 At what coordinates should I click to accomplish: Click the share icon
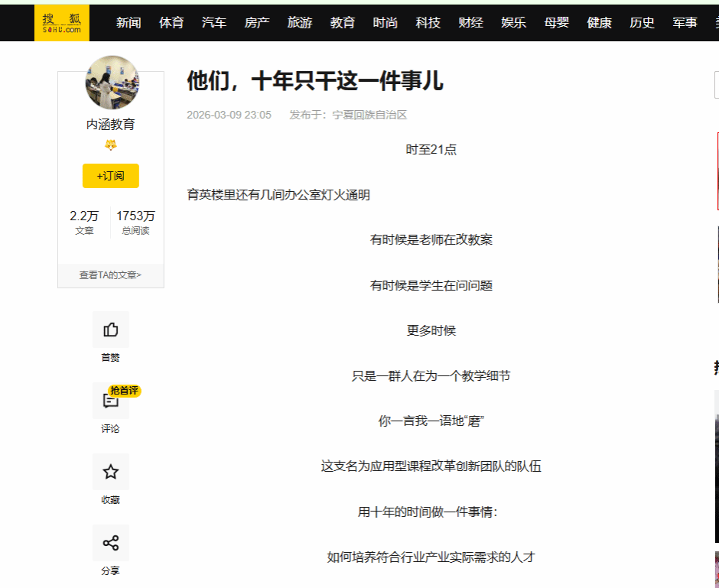(111, 543)
